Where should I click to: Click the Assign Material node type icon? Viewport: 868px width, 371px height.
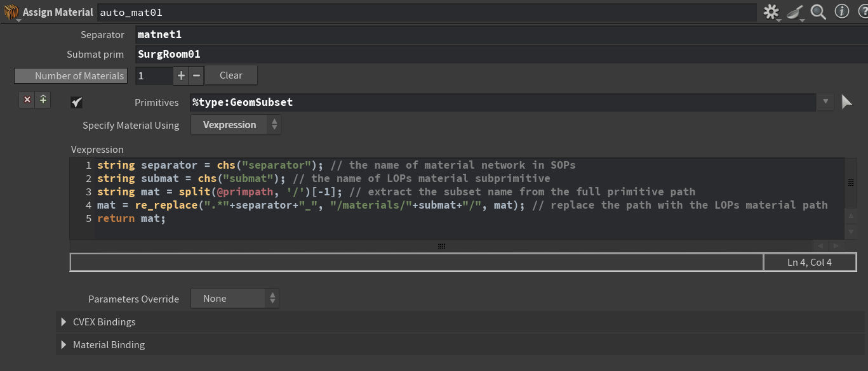[x=11, y=12]
